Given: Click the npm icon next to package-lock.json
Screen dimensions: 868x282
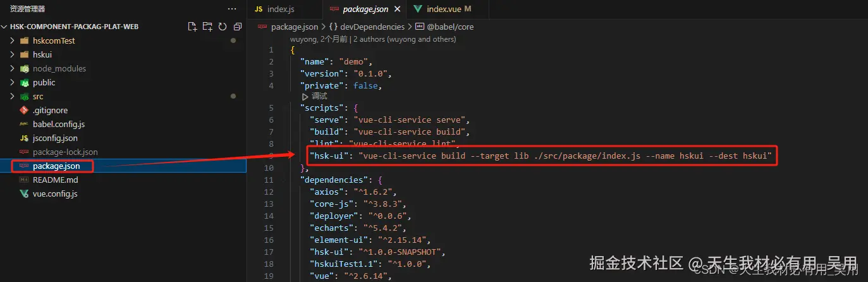Looking at the screenshot, I should tap(25, 152).
